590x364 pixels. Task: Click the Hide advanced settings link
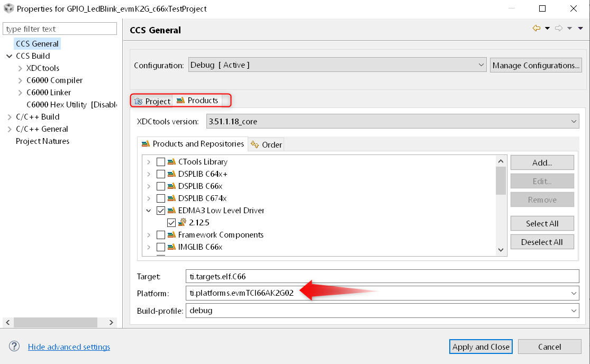tap(69, 347)
